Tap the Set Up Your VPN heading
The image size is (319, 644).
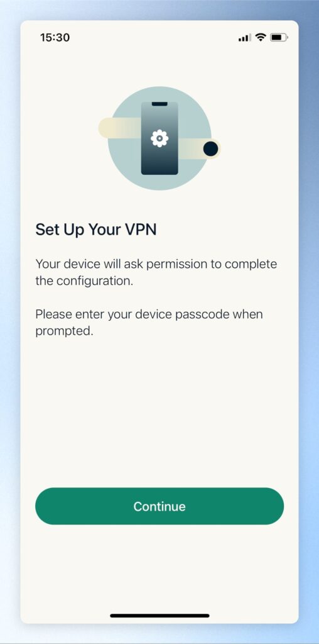96,230
